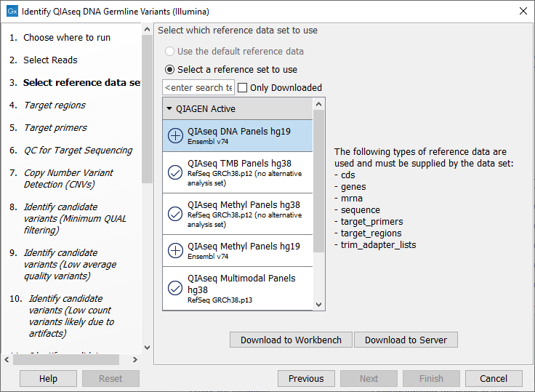Image resolution: width=535 pixels, height=392 pixels.
Task: Click the reference set search field
Action: [x=198, y=88]
